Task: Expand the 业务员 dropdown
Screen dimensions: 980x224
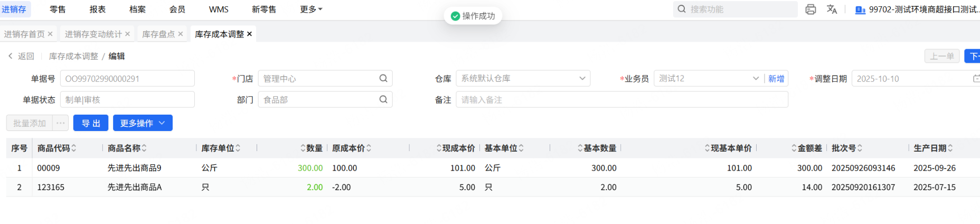Action: [756, 79]
